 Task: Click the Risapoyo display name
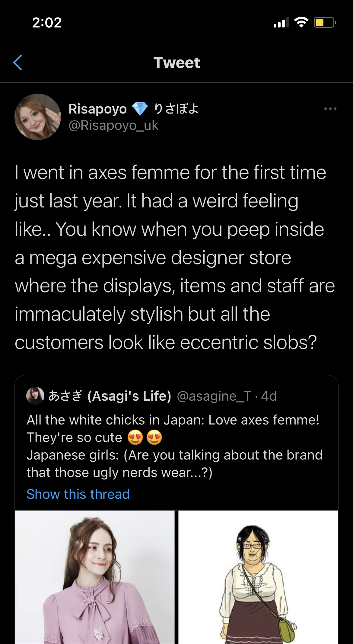pos(97,109)
